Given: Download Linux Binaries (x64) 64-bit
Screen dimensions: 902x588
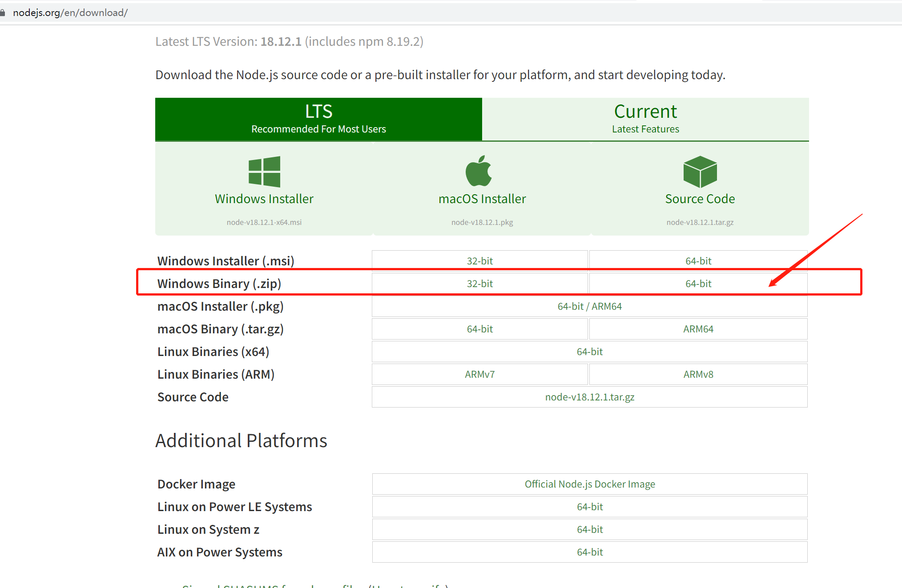Looking at the screenshot, I should point(590,352).
